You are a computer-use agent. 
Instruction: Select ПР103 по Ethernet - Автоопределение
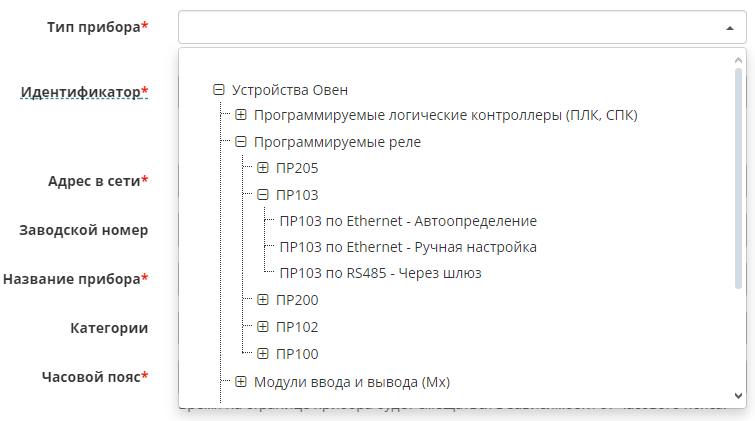(x=408, y=221)
